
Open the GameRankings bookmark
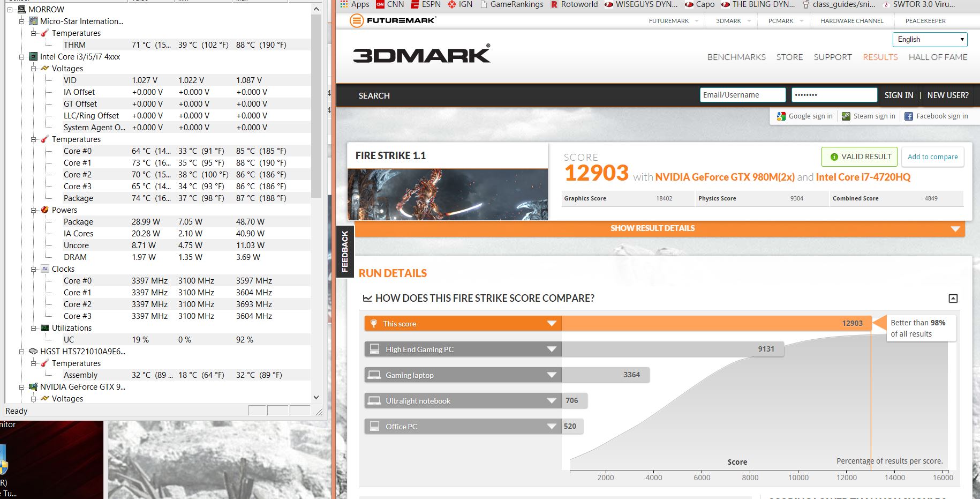click(x=511, y=4)
